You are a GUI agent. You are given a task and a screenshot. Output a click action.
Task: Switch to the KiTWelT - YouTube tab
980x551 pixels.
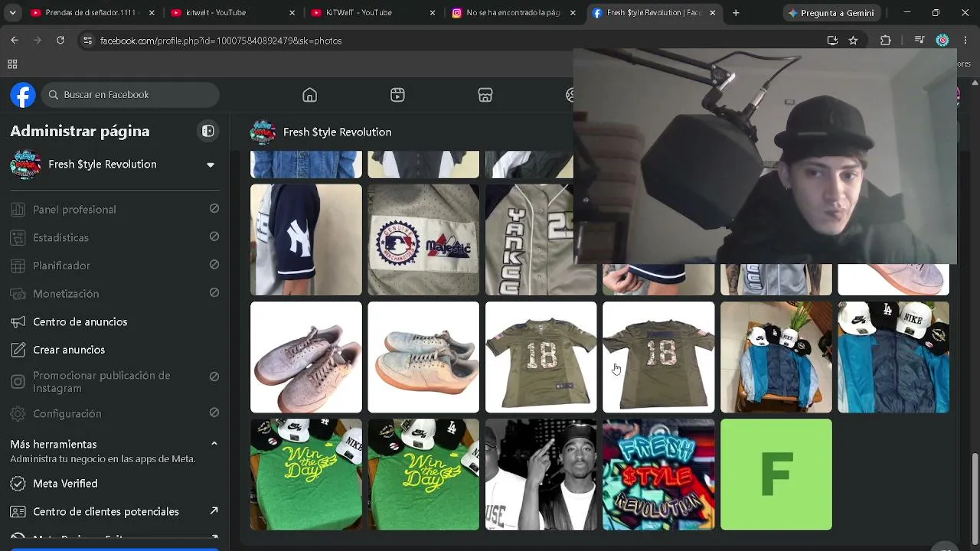[371, 13]
